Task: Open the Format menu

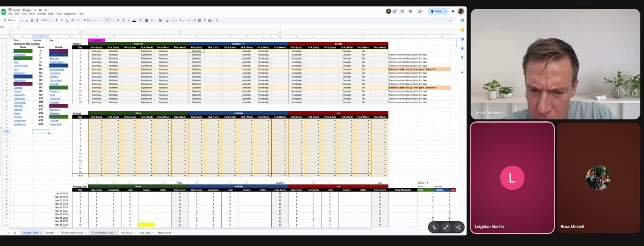Action: [41, 14]
